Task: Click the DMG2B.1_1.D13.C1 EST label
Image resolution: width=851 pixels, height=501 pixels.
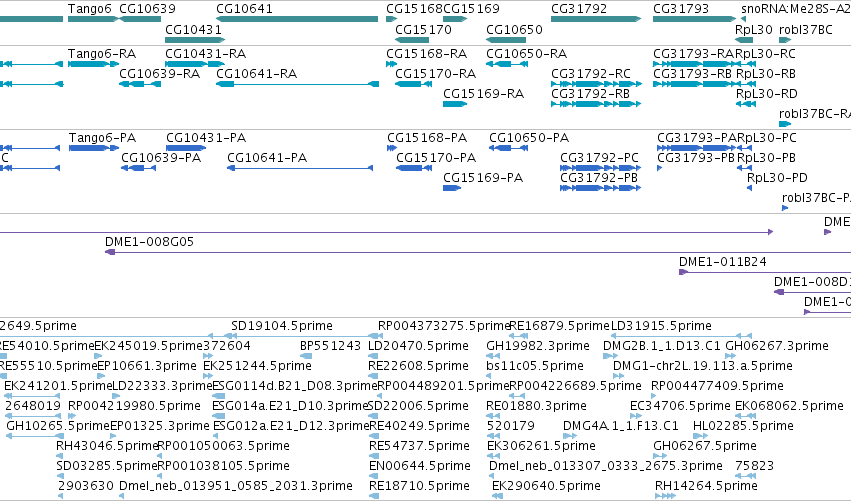Action: click(x=662, y=346)
